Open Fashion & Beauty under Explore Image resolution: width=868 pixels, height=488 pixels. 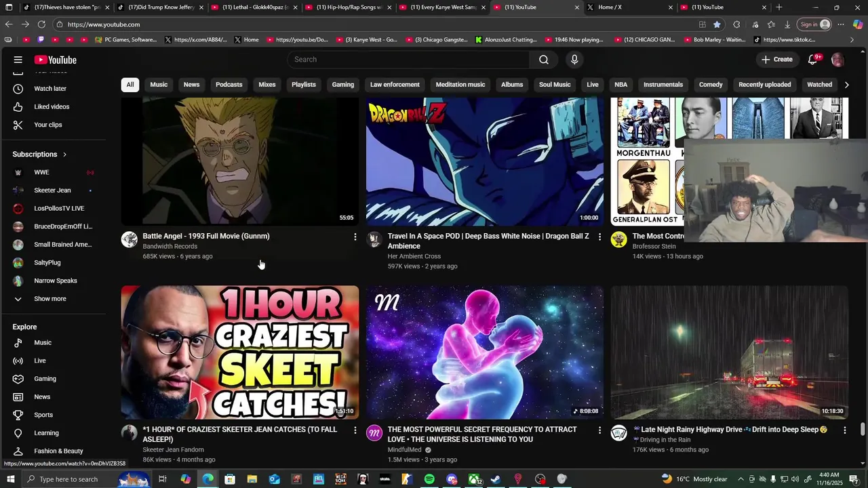(58, 451)
